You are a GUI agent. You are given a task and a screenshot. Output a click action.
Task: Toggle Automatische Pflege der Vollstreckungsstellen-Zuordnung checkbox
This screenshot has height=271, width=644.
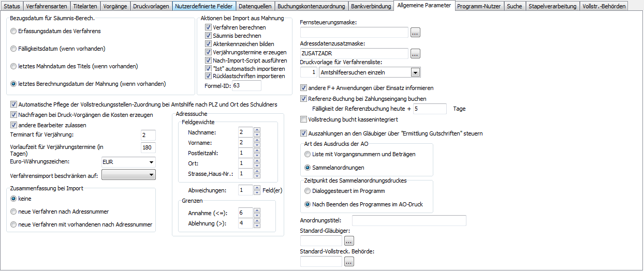[x=13, y=104]
